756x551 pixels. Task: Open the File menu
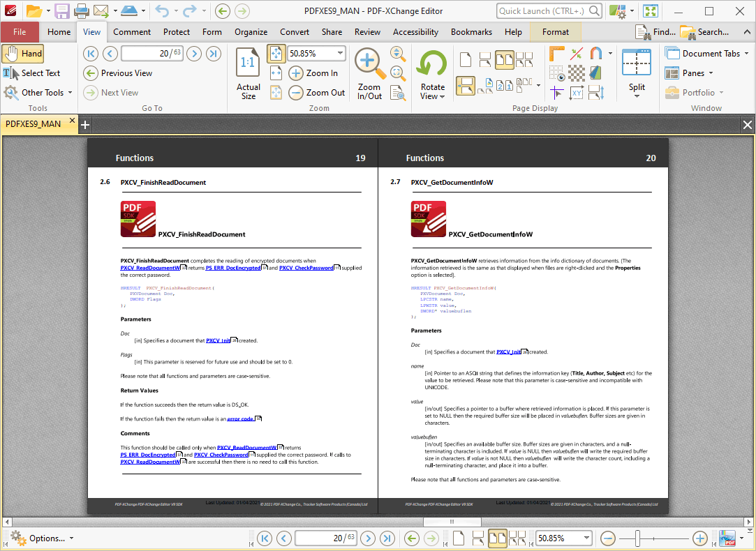[x=20, y=31]
